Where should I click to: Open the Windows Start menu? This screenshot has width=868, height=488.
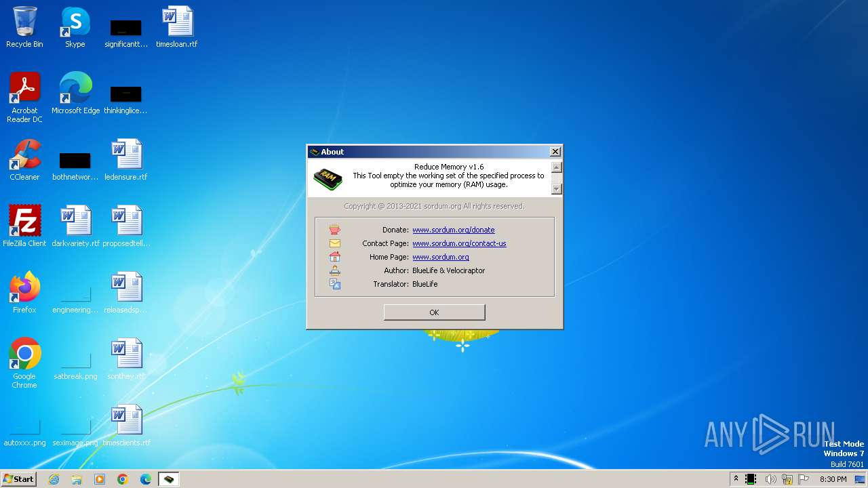tap(18, 479)
